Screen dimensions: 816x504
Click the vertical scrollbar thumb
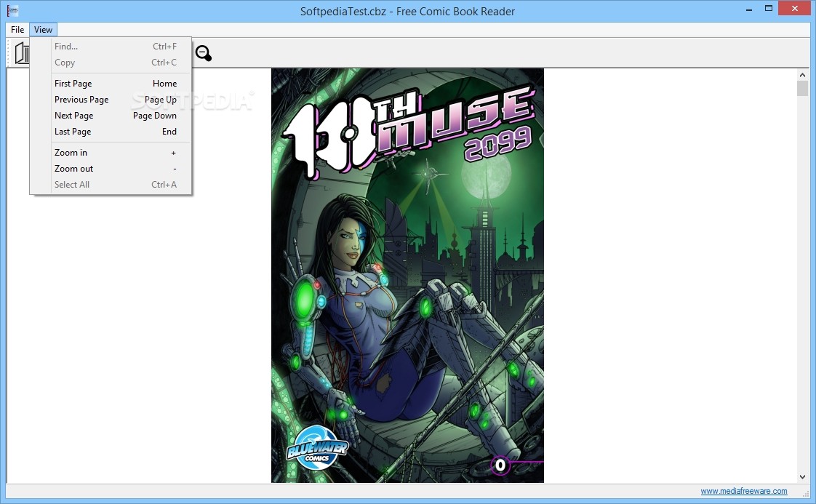802,89
